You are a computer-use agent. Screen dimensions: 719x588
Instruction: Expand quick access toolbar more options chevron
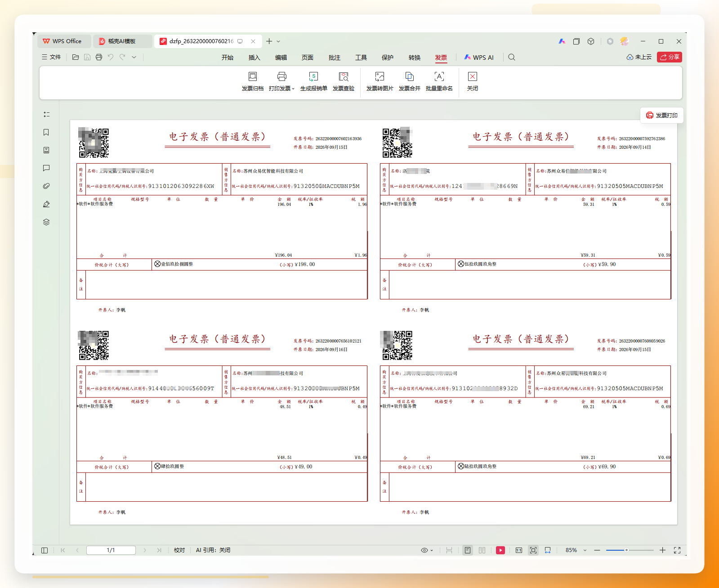[134, 57]
